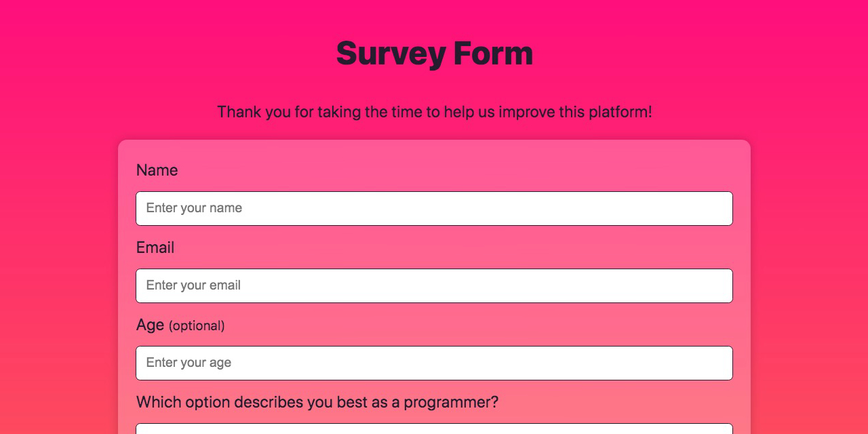
Task: Click the word "help" in the subtitle
Action: click(459, 112)
